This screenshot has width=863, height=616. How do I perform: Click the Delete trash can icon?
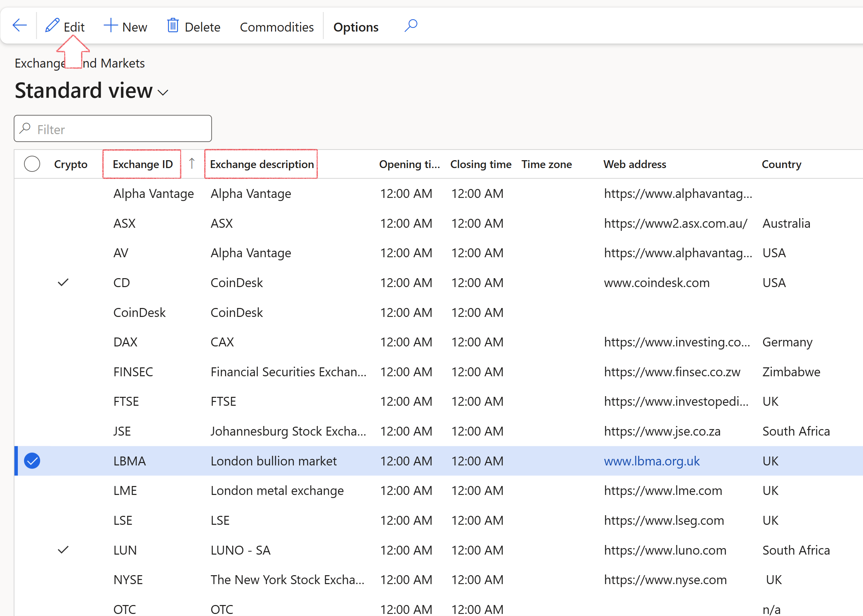click(173, 26)
